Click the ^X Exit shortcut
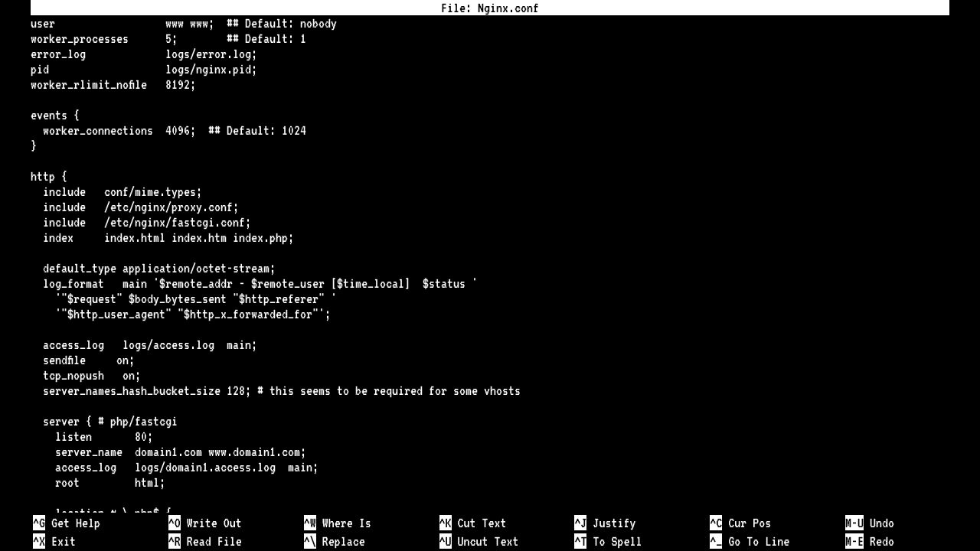The height and width of the screenshot is (551, 980). pyautogui.click(x=54, y=542)
